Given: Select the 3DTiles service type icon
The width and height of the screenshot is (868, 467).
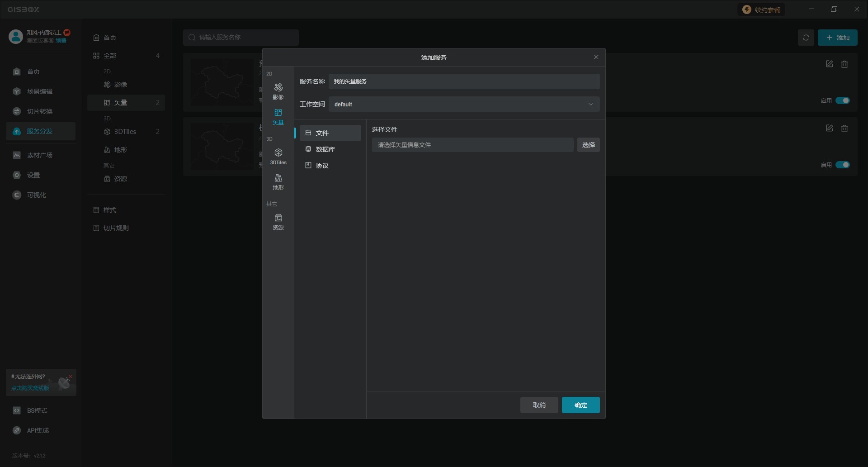Looking at the screenshot, I should tap(278, 156).
